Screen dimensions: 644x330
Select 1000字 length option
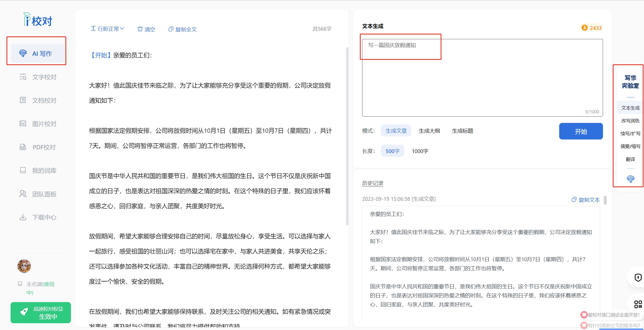pos(420,151)
